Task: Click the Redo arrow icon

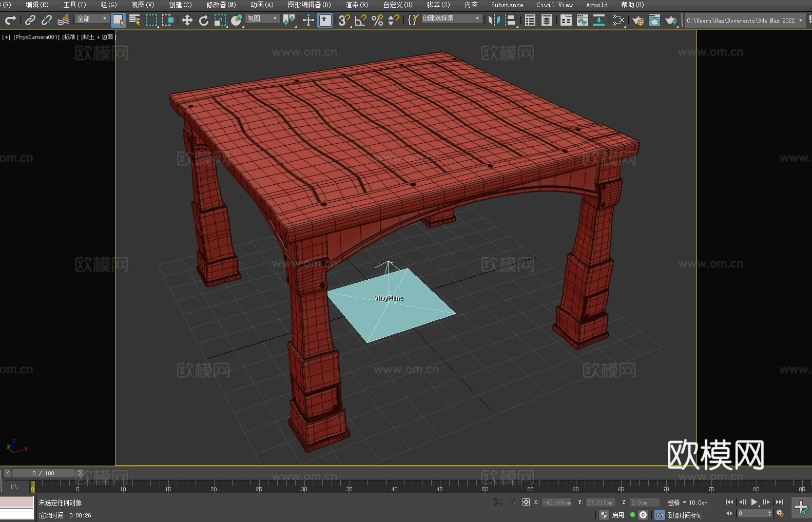Action: pos(10,20)
